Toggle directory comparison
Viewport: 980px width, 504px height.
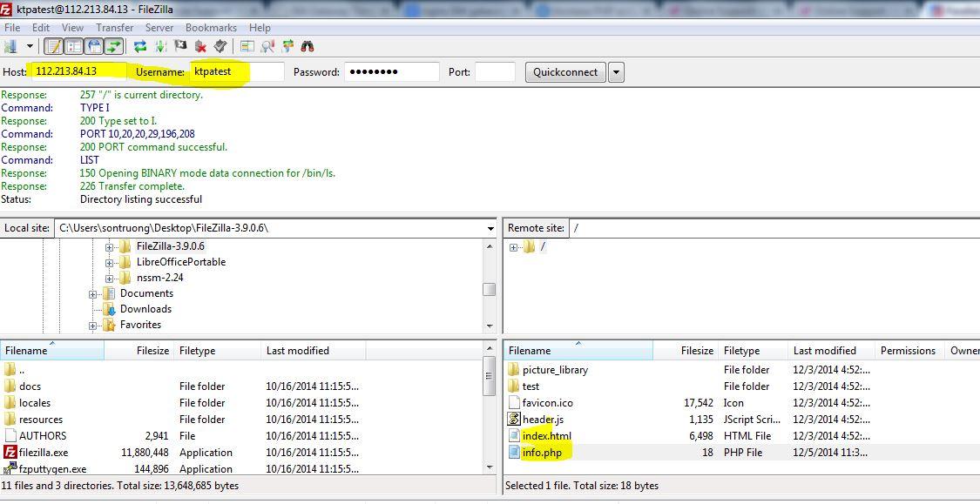tap(267, 46)
